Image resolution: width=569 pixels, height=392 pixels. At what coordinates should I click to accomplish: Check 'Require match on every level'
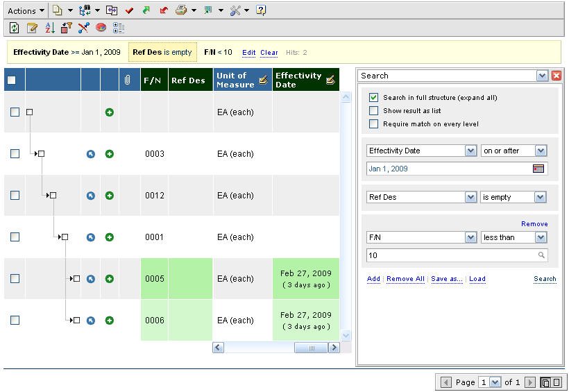coord(374,124)
